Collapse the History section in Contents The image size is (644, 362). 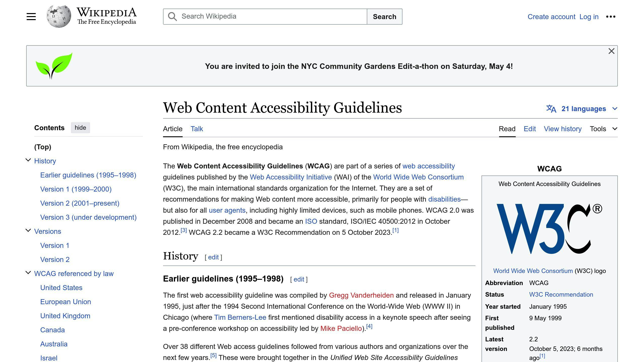(x=28, y=160)
